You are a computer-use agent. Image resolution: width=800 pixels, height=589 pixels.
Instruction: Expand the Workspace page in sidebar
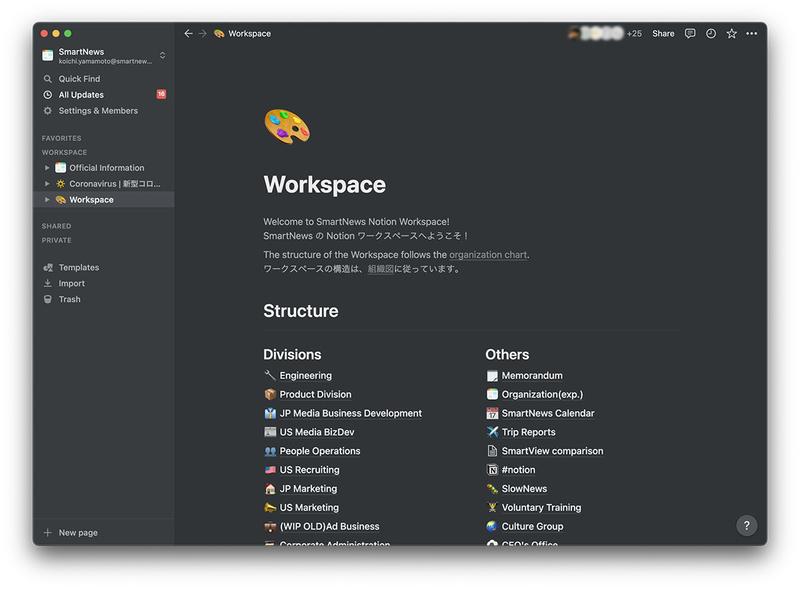coord(47,200)
